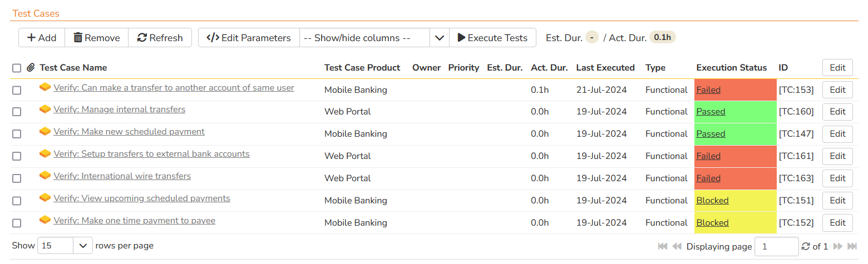Select checkbox for View upcoming scheduled payments row
Viewport: 868px width, 264px height.
tap(17, 201)
